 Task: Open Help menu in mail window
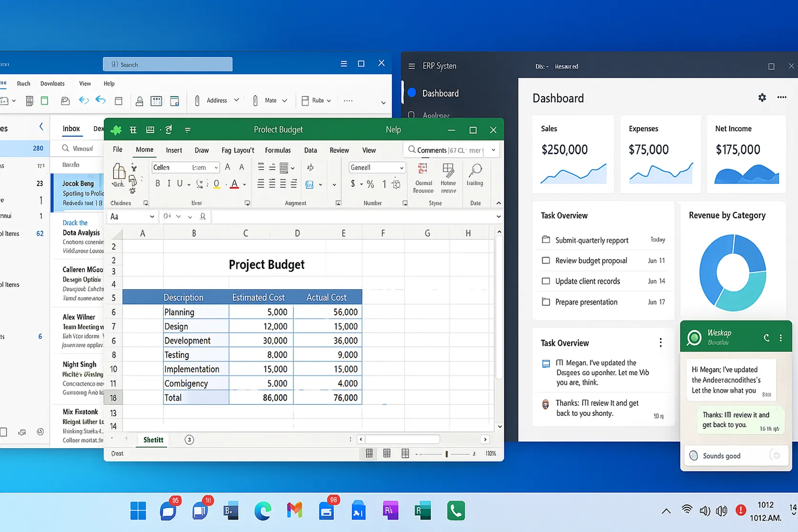click(x=109, y=83)
